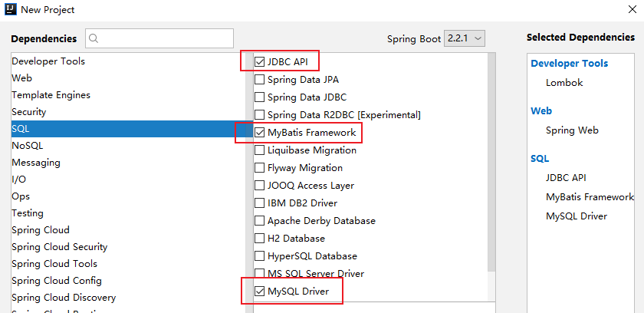
Task: Enable the Spring Data JPA checkbox
Action: click(x=260, y=79)
